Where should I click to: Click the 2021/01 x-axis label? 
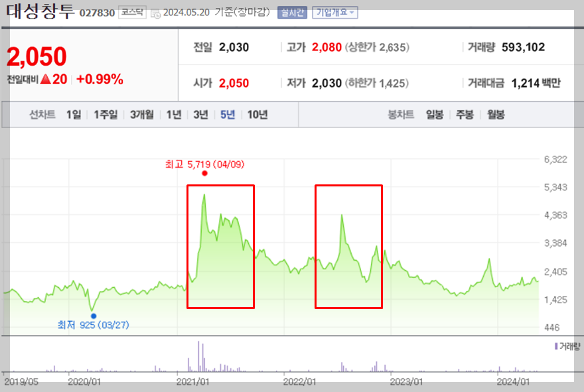point(193,381)
